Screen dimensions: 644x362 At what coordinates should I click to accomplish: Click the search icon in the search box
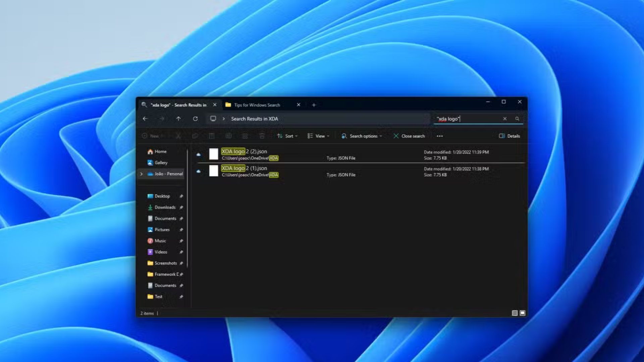(x=517, y=119)
